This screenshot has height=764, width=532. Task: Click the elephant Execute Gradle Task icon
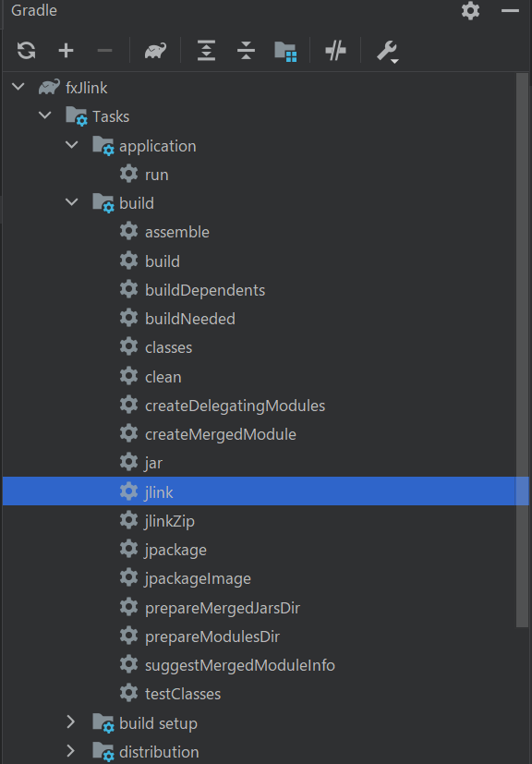coord(155,50)
